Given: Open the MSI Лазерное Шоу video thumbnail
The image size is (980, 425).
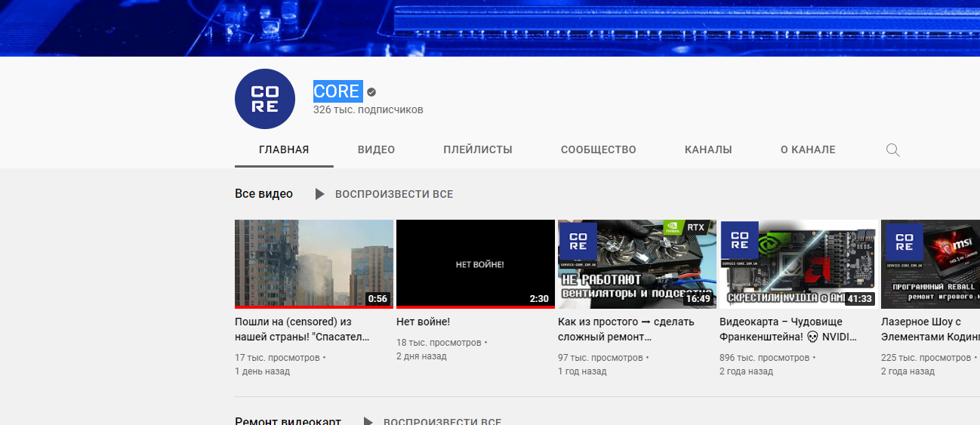Looking at the screenshot, I should coord(930,263).
